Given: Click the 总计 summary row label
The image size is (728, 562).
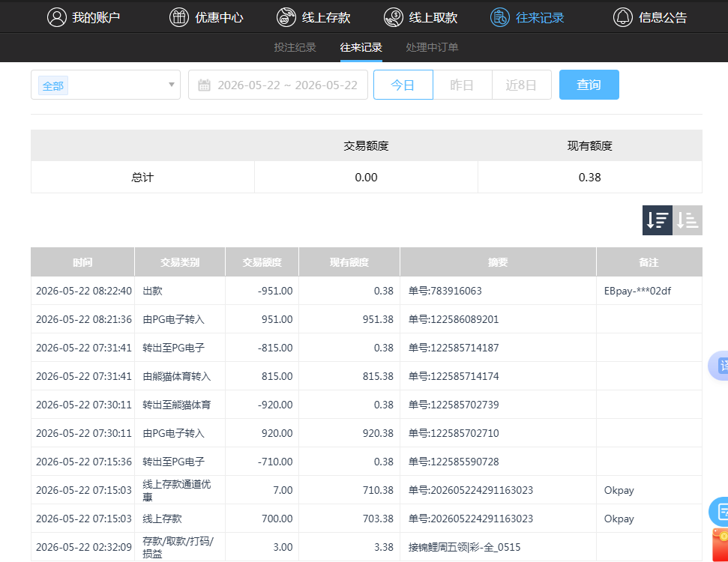Looking at the screenshot, I should (142, 178).
